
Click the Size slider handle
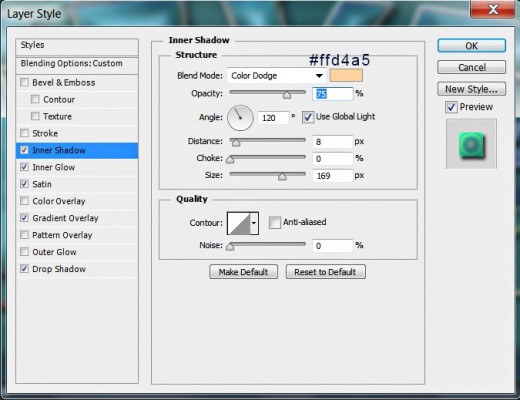pos(282,176)
